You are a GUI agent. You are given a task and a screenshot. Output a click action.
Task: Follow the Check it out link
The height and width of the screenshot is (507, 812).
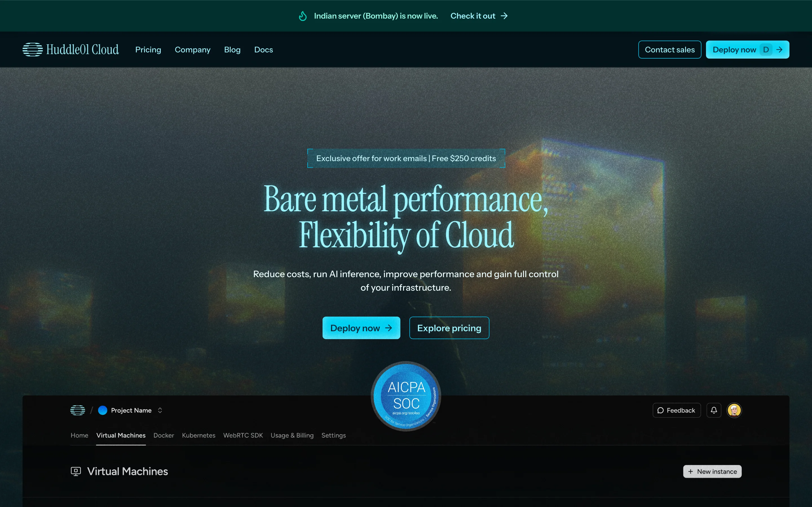479,16
